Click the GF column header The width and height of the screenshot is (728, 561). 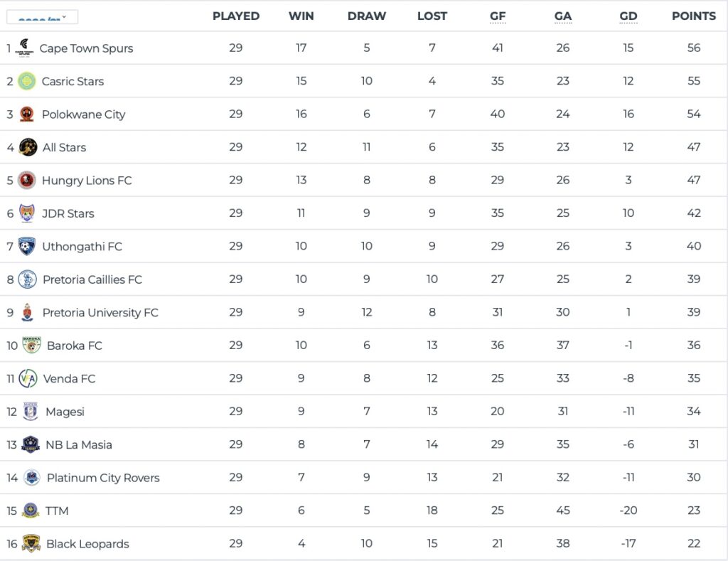point(498,16)
